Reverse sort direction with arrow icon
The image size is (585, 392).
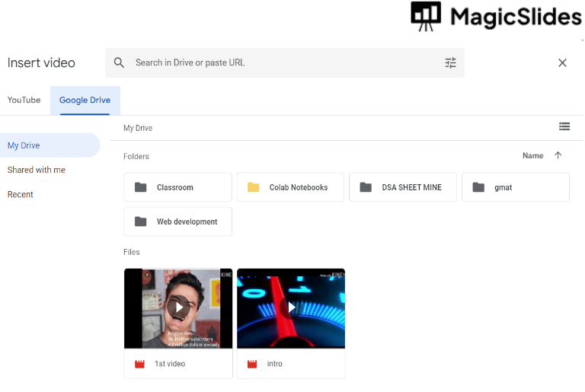click(x=558, y=155)
